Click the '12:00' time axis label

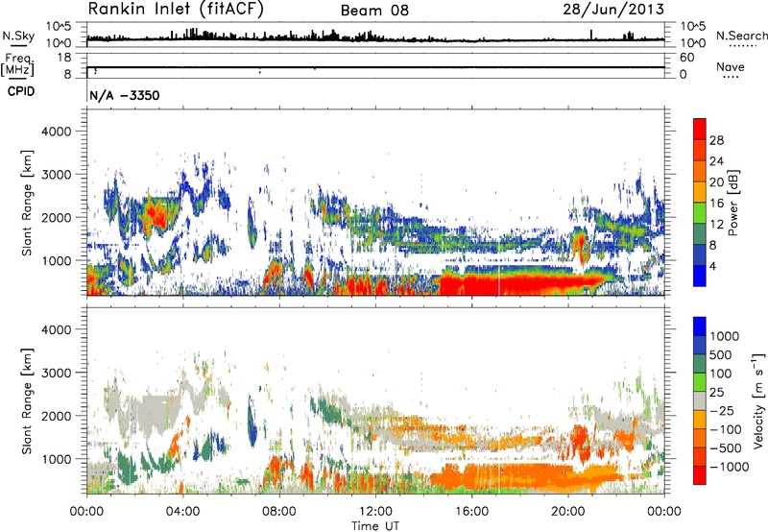(x=375, y=512)
